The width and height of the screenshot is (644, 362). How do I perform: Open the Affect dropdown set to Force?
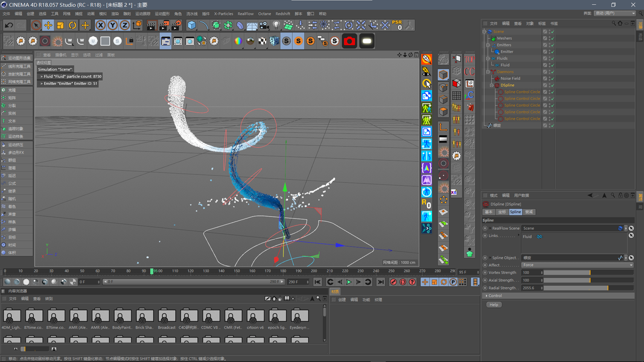point(576,265)
